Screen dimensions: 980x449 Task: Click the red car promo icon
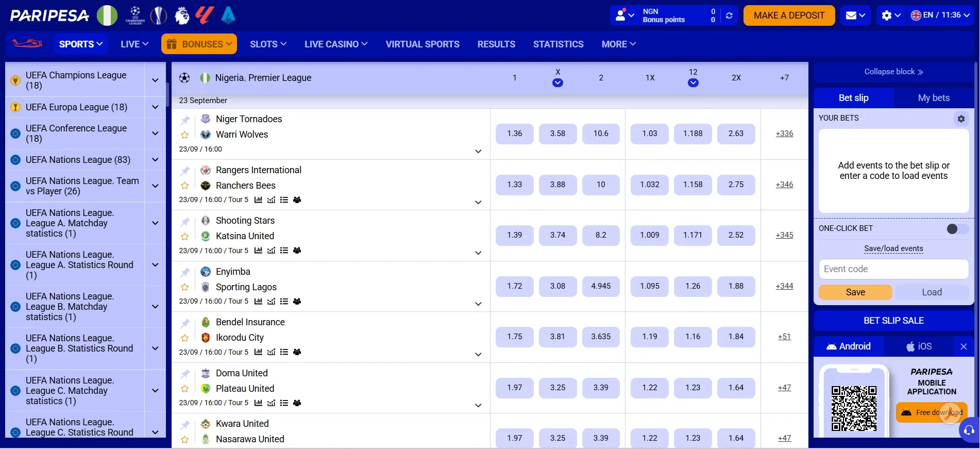[x=27, y=43]
